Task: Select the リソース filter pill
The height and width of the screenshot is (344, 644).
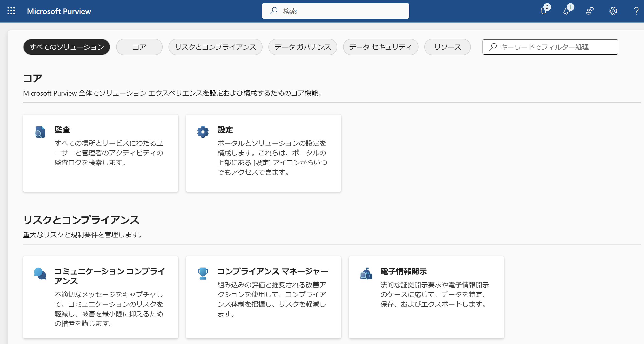Action: click(x=447, y=47)
